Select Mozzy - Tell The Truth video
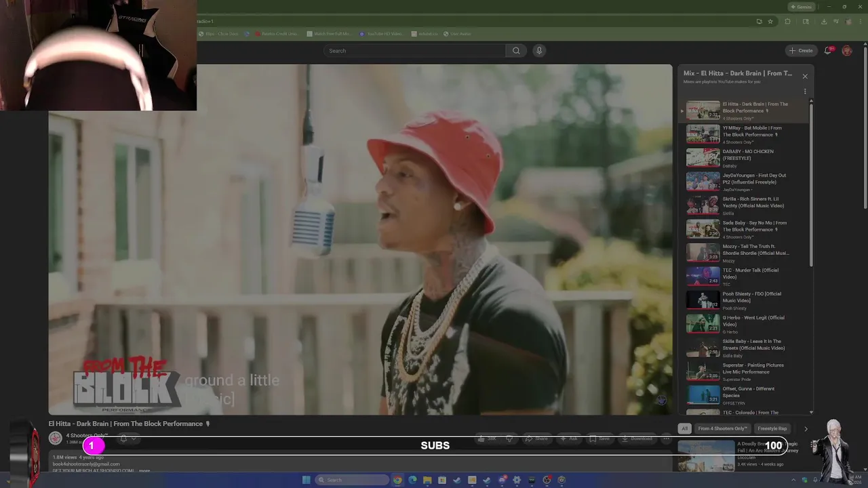 [745, 252]
